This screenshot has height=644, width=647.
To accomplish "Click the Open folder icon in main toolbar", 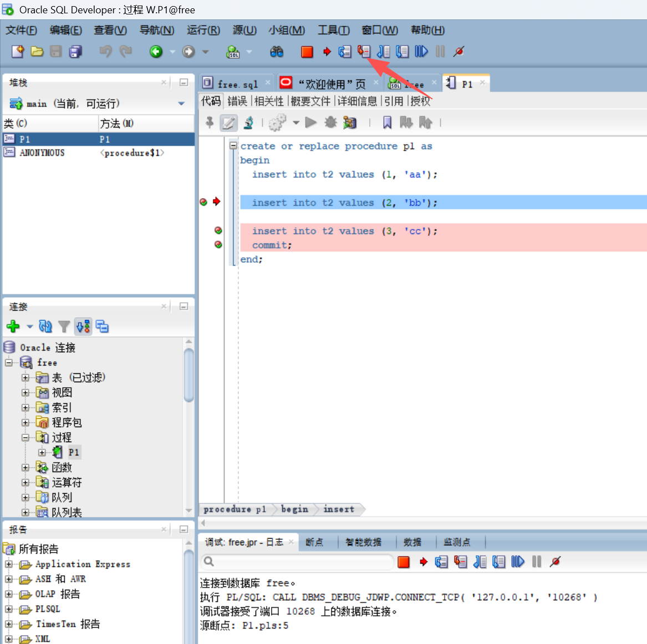I will 37,52.
